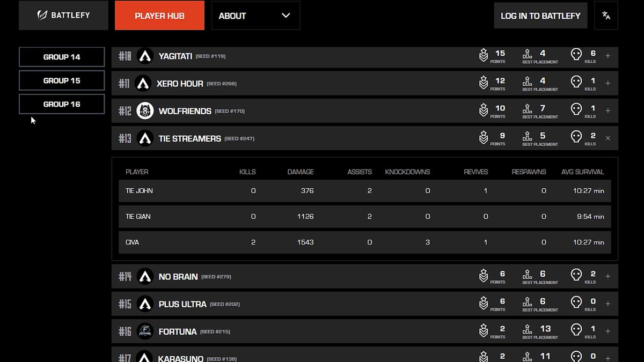Click Tie Streamers team Apex logo
Viewport: 644px width, 362px height.
click(x=145, y=138)
